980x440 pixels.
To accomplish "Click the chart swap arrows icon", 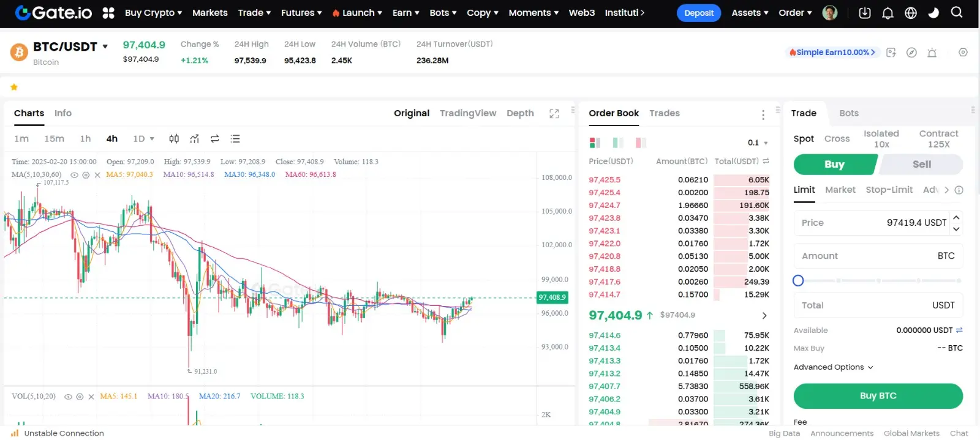I will coord(215,139).
